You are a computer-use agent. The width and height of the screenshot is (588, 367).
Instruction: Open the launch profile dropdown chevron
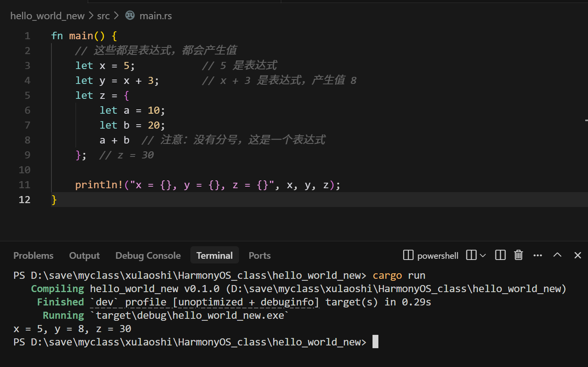click(x=483, y=255)
